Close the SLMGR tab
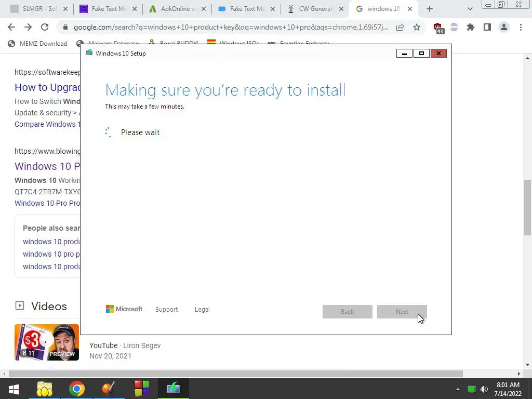Image resolution: width=532 pixels, height=399 pixels. pos(65,9)
